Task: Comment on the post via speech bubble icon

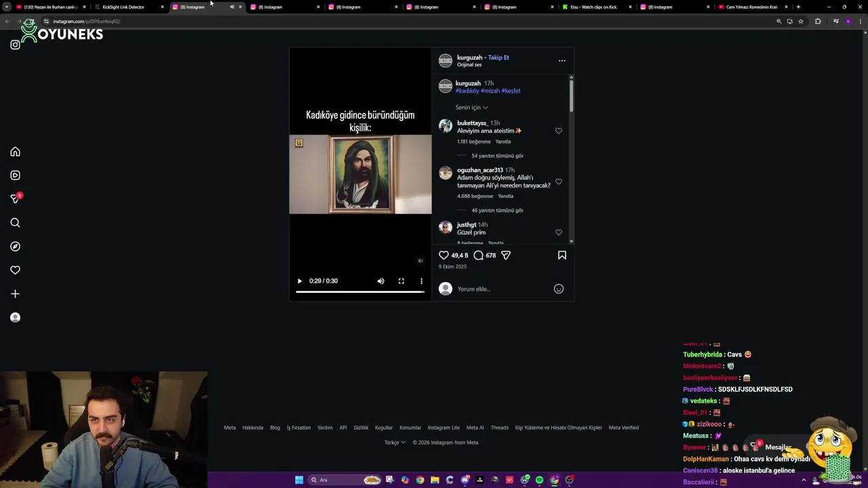Action: coord(478,256)
